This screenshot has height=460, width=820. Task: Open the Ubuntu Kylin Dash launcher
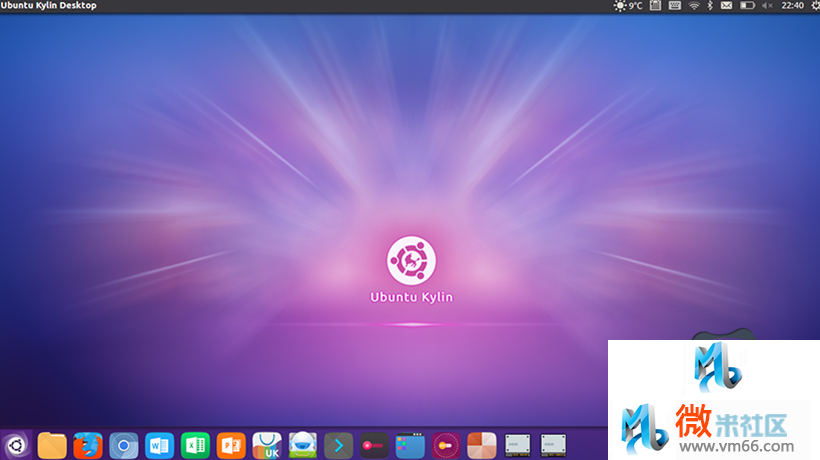pyautogui.click(x=16, y=446)
